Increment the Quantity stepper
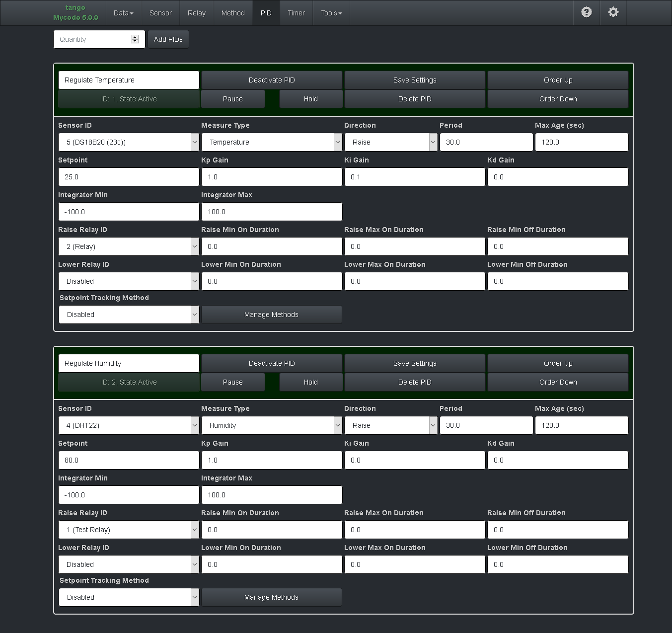Screen dimensions: 672x633 point(135,36)
